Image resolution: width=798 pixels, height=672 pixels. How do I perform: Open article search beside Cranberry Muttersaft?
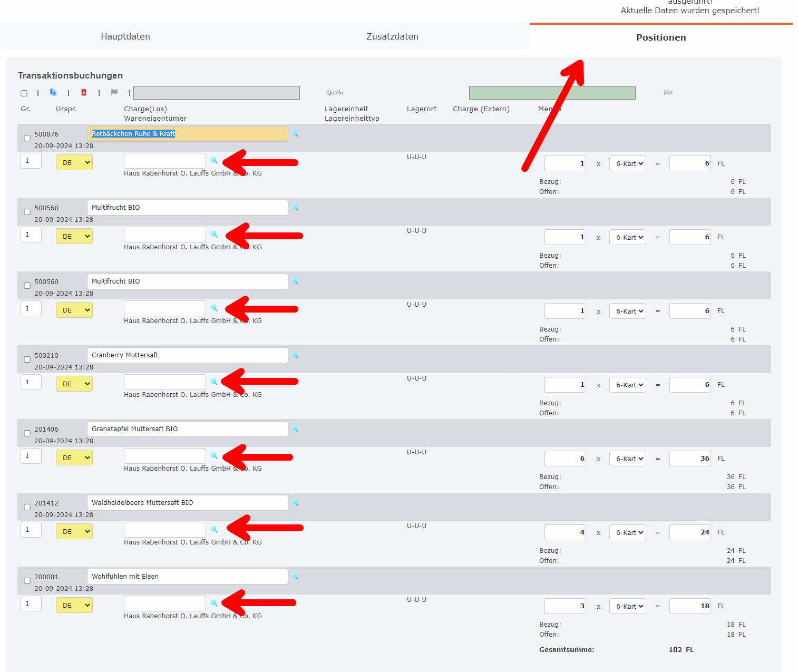295,355
